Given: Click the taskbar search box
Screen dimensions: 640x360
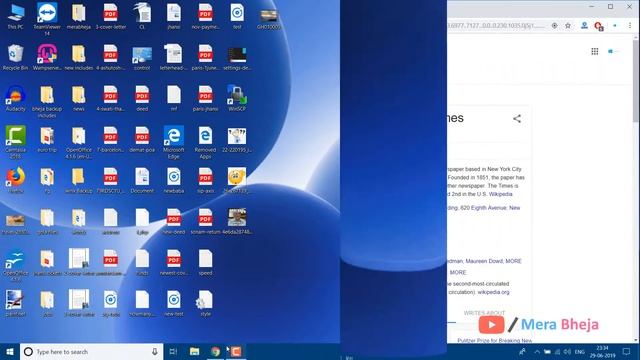Looking at the screenshot, I should pos(91,351).
